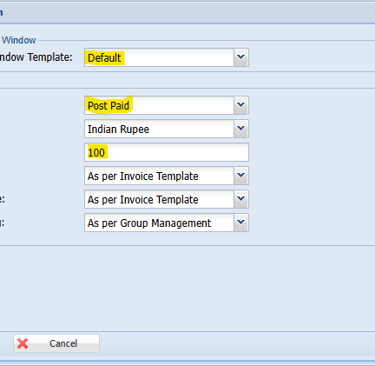Viewport: 375px width, 366px height.
Task: Click the dialog title bar
Action: tap(187, 13)
